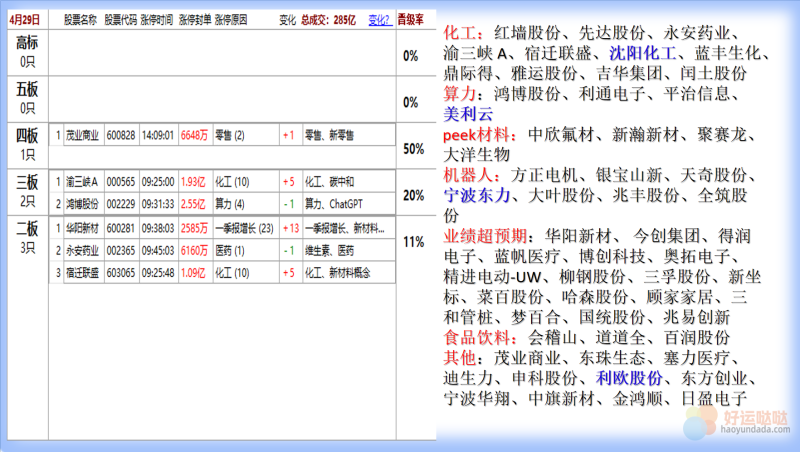The height and width of the screenshot is (452, 800).
Task: Click the blue 沈阳化工 stock name
Action: (643, 53)
